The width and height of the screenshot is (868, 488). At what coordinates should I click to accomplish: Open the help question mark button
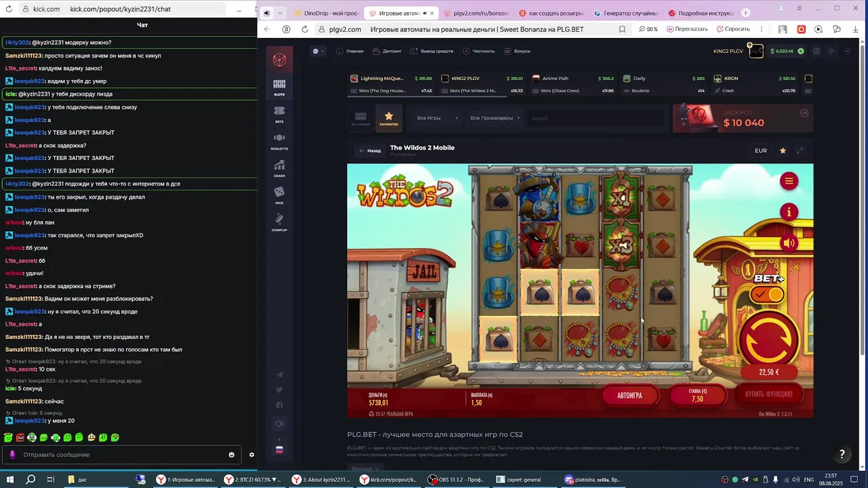pos(842,454)
